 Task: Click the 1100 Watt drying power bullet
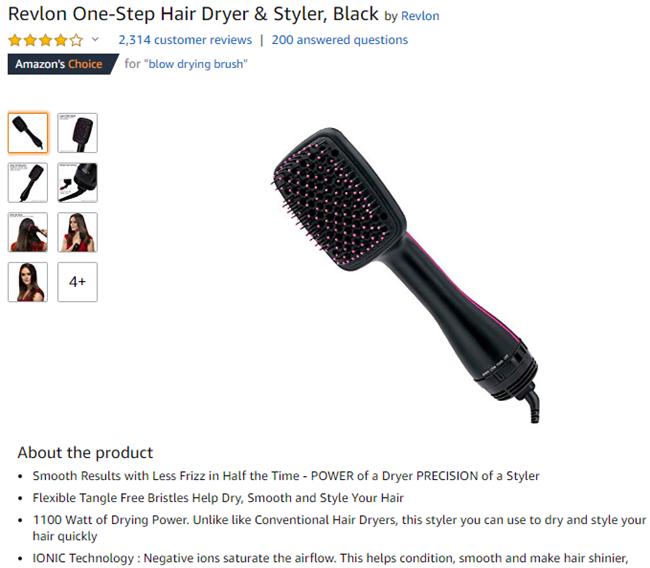click(x=339, y=528)
